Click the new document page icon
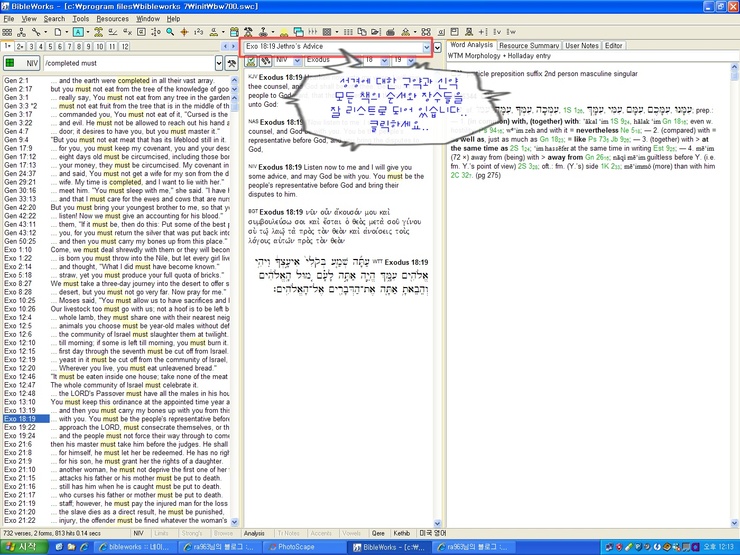Viewport: 740px width, 555px height. (x=57, y=32)
